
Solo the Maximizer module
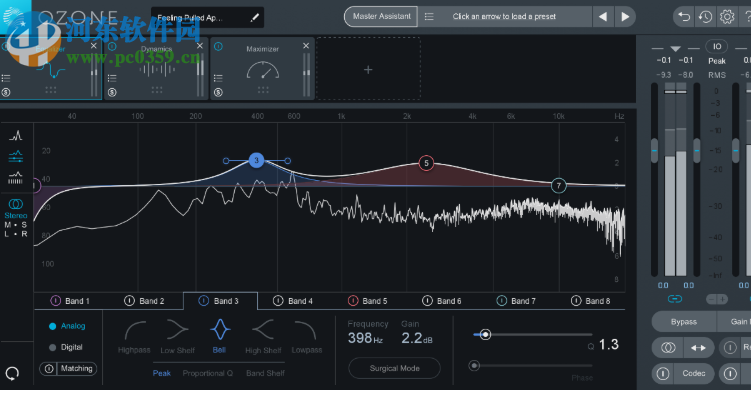click(x=218, y=92)
